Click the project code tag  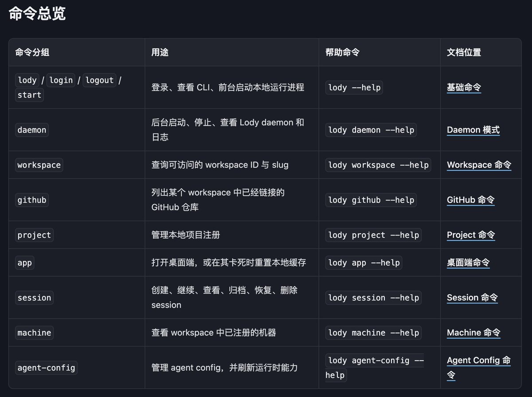click(x=34, y=235)
